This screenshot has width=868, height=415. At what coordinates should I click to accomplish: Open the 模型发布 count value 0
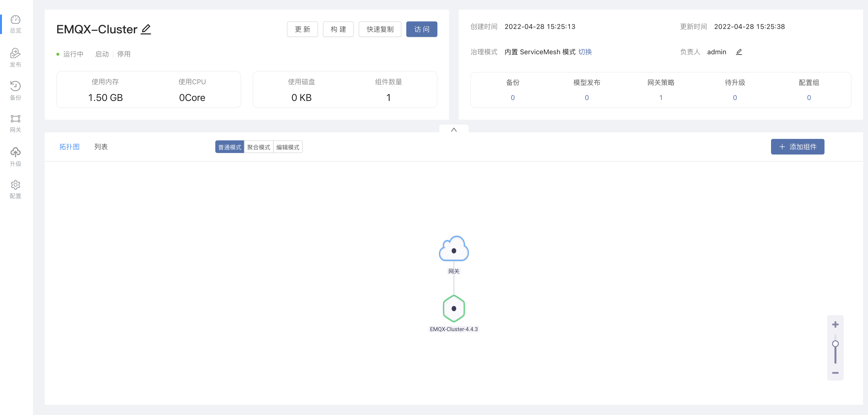point(587,98)
